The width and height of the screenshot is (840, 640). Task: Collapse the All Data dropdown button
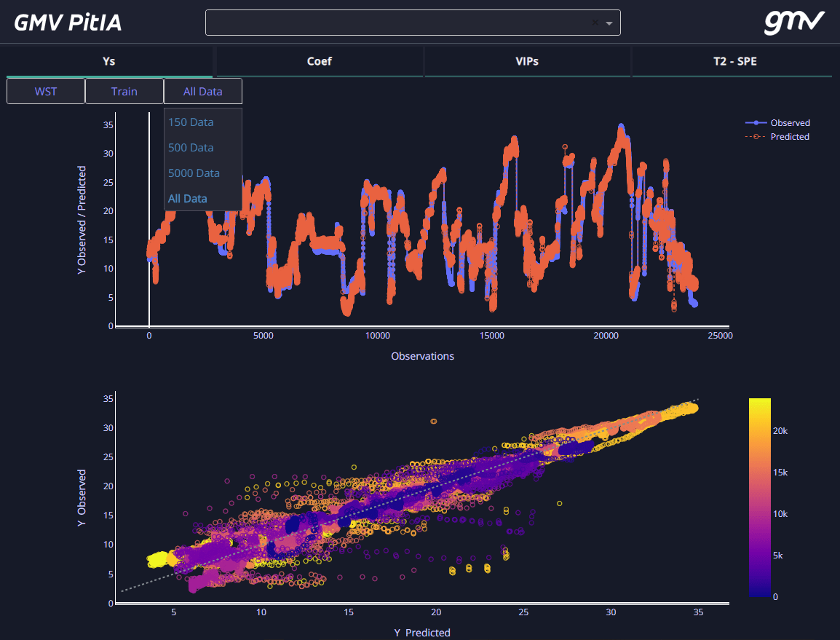pyautogui.click(x=203, y=91)
